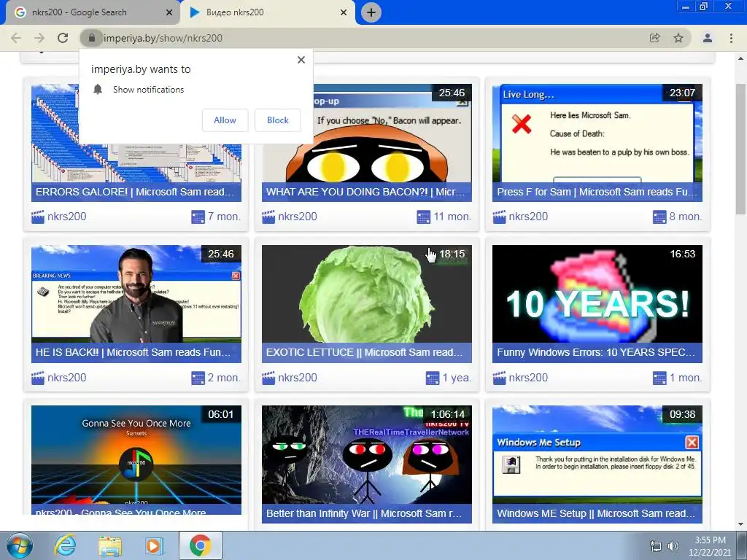Launch Internet Explorer from taskbar
This screenshot has width=747, height=560.
65,545
